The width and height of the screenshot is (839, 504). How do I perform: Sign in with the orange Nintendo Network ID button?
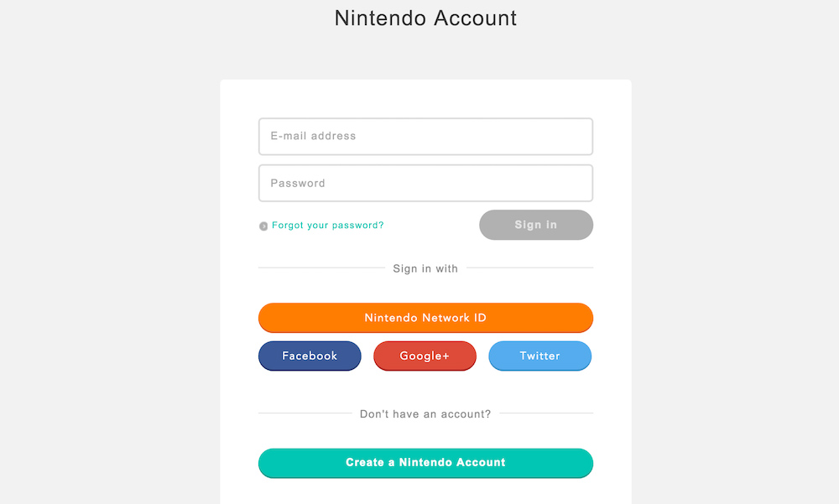(425, 318)
